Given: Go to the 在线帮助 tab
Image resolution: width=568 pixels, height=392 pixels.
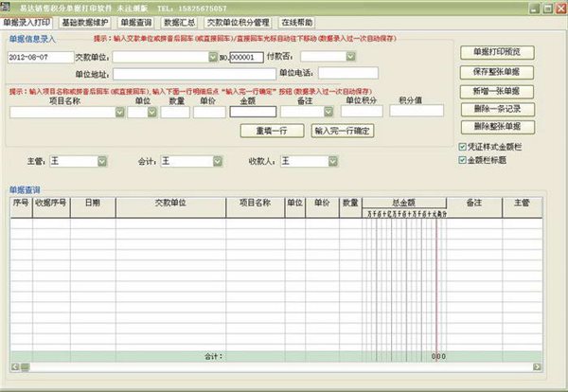Looking at the screenshot, I should click(298, 21).
